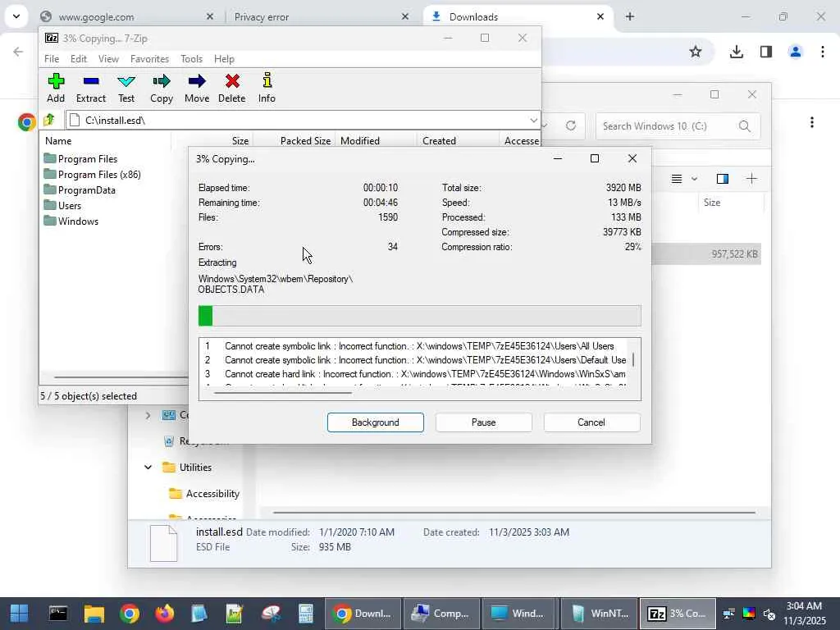Screen dimensions: 840x630
Task: Open the File menu in 7-Zip
Action: (52, 59)
